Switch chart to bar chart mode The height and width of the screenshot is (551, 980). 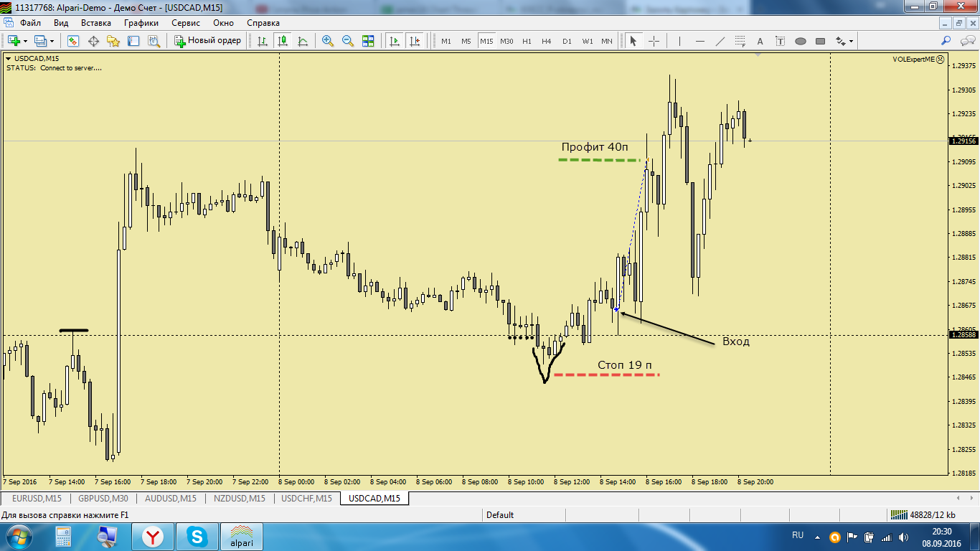point(263,41)
